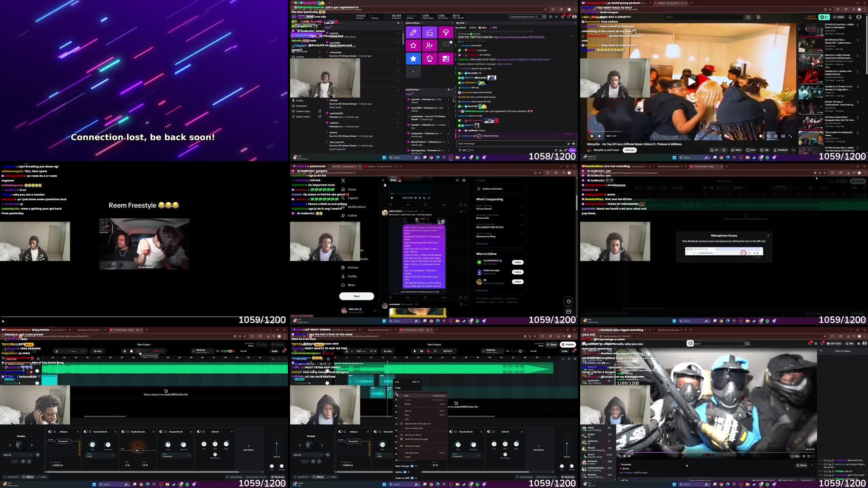This screenshot has width=868, height=488.
Task: Enable the EQ3-M effect toggle
Action: click(198, 432)
